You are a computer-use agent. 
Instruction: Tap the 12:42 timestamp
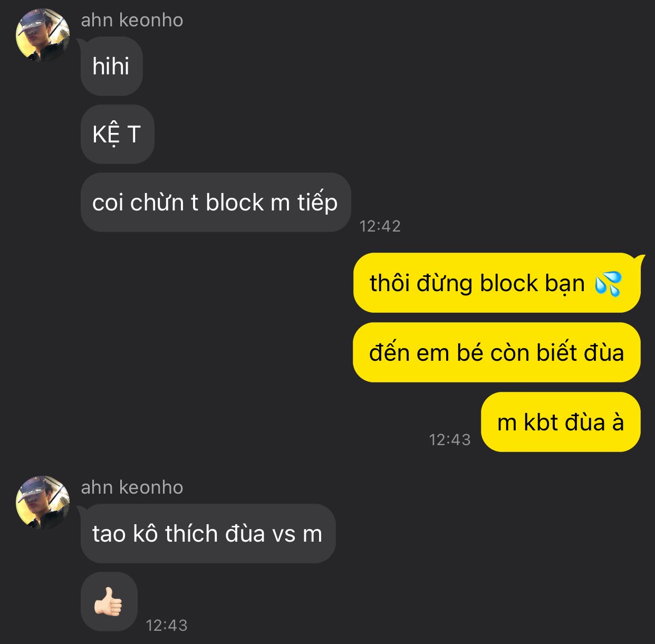click(x=380, y=226)
